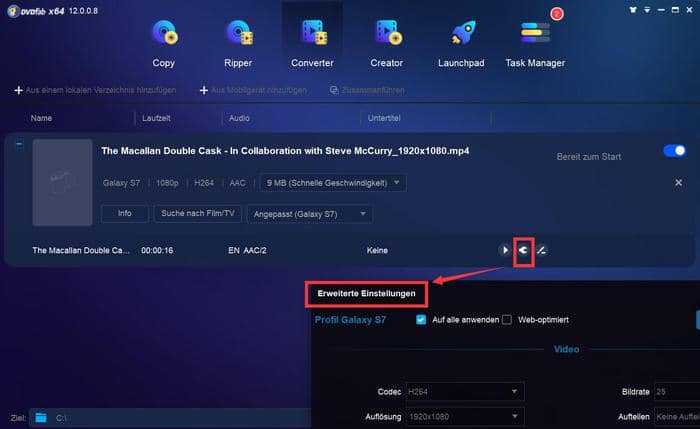Toggle 'Auf alle anwenden' checkbox
Viewport: 700px width, 429px height.
pos(421,320)
